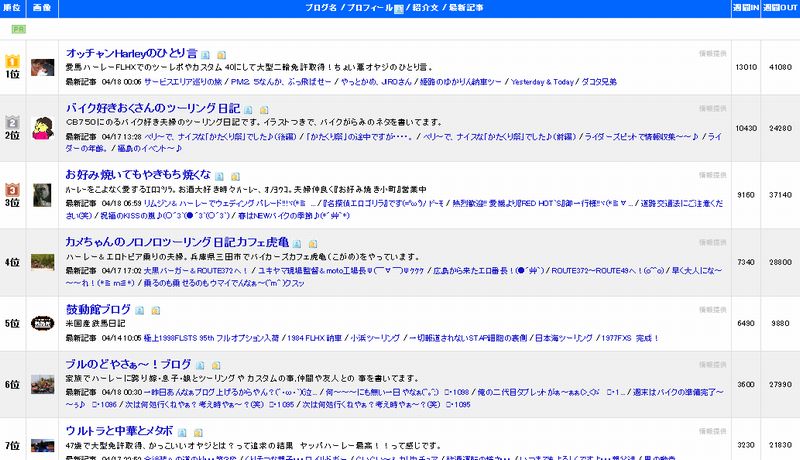
Task: Open article Yesterday & Today
Action: point(542,82)
